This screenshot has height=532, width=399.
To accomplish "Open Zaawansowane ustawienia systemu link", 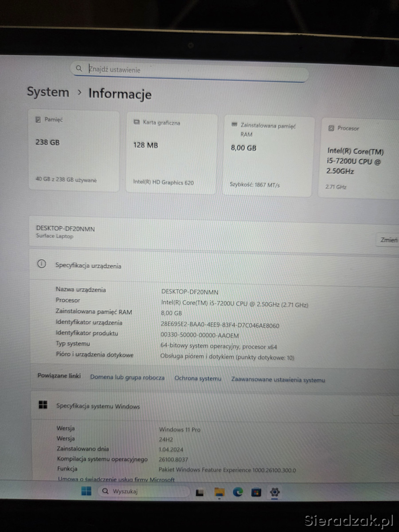I will pyautogui.click(x=278, y=380).
